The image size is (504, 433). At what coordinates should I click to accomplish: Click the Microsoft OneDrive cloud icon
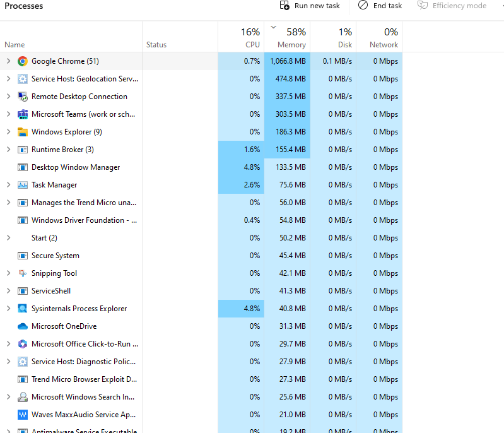tap(23, 326)
